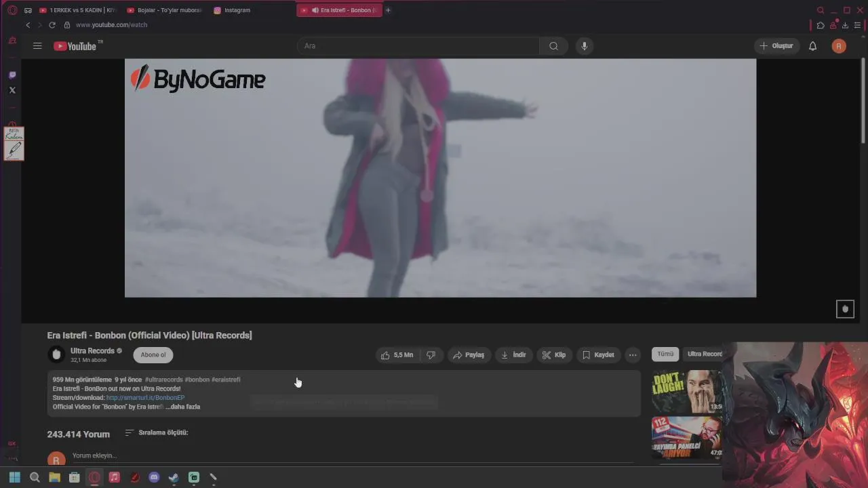The width and height of the screenshot is (868, 488).
Task: Open the Ultra Records channel avatar
Action: [x=56, y=354]
